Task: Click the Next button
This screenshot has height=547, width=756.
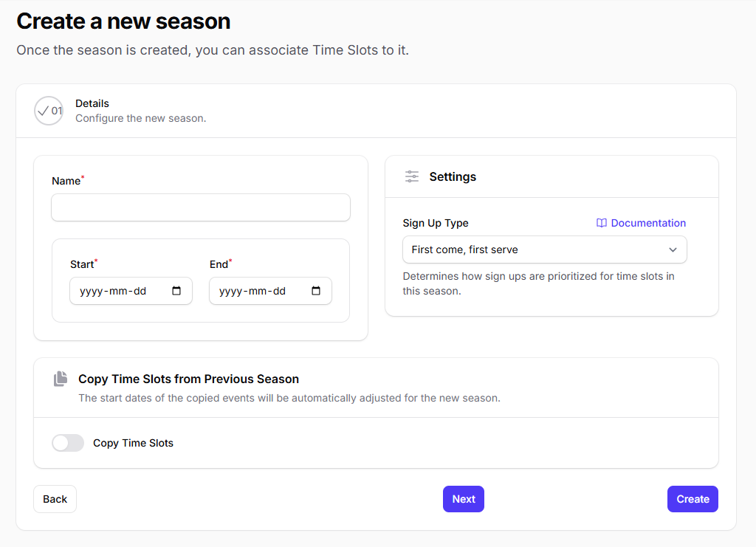Action: point(463,499)
